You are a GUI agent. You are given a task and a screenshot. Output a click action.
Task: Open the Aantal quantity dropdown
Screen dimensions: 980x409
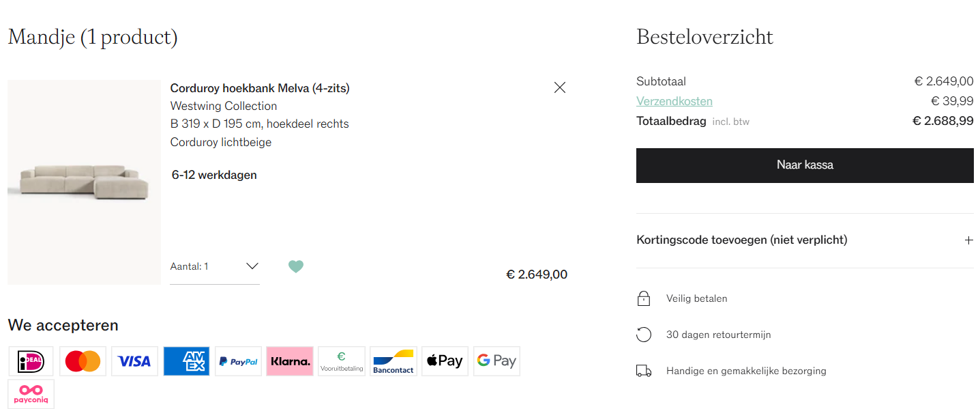(215, 266)
